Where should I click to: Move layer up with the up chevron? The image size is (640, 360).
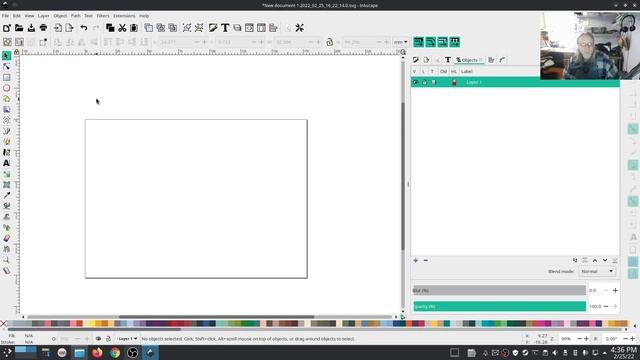(x=595, y=260)
